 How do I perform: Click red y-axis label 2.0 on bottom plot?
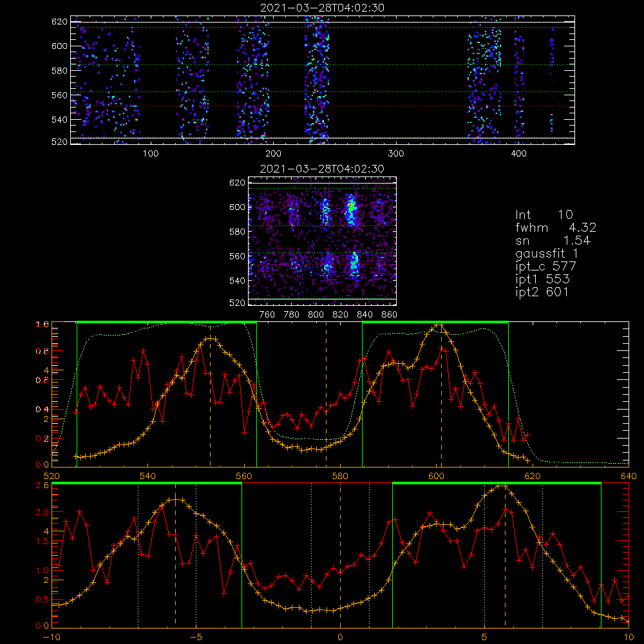click(41, 512)
